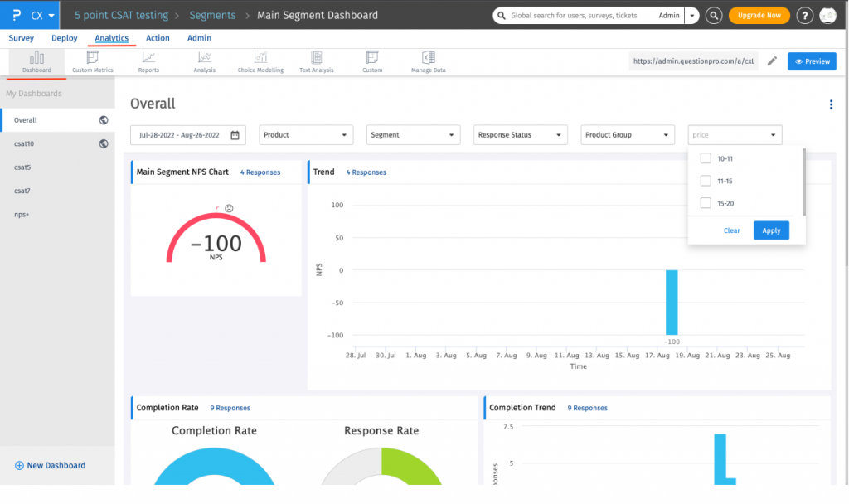Open calendar icon in date range field
Viewport: 849px width, 504px height.
click(x=235, y=135)
